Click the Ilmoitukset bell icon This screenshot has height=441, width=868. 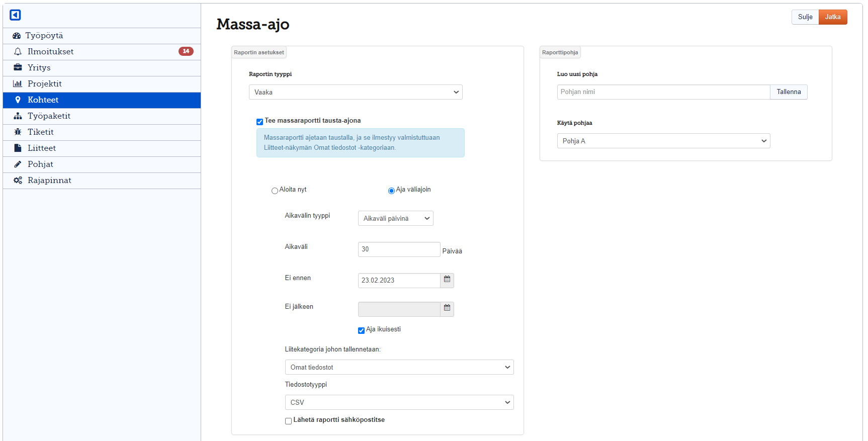18,52
